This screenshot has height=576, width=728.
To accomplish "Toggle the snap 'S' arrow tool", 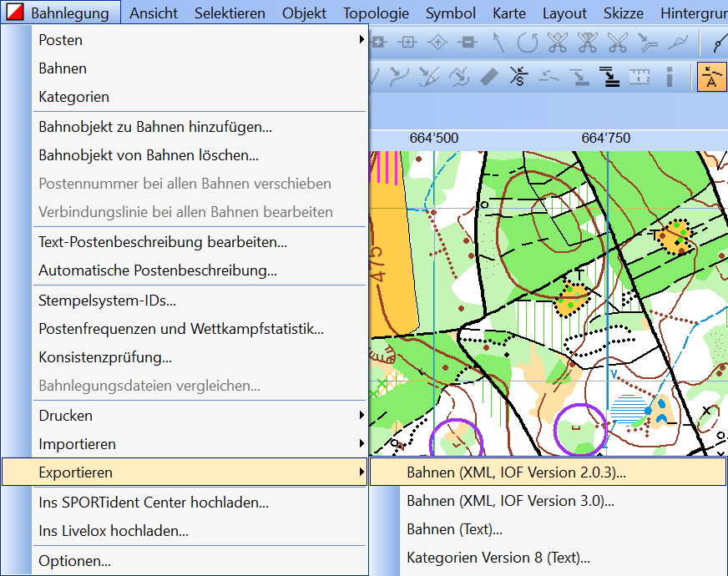I will click(x=518, y=78).
